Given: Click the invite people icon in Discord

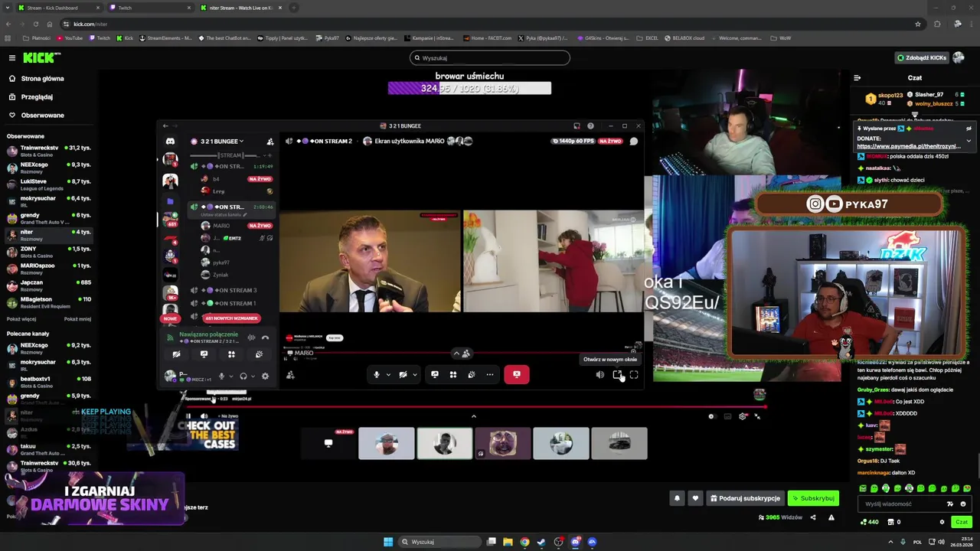Looking at the screenshot, I should [269, 142].
